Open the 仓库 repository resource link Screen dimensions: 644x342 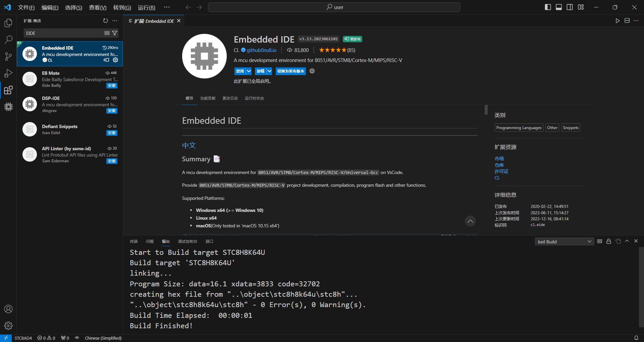point(499,165)
